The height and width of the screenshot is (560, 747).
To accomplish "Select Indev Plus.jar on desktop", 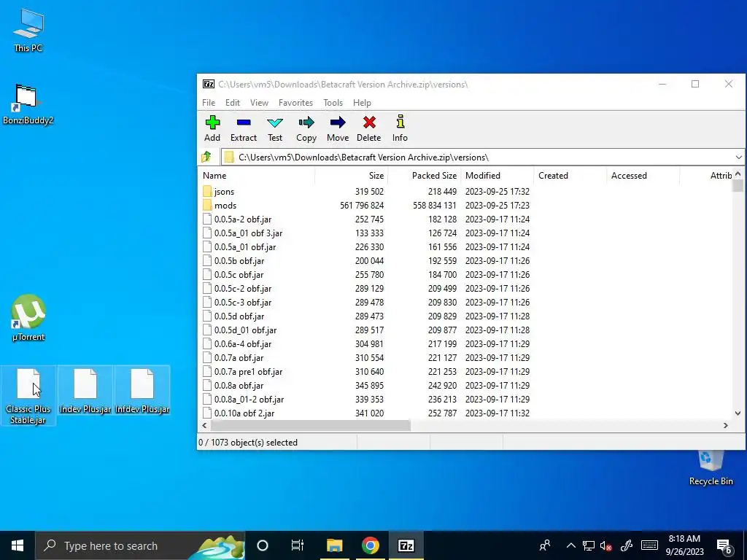I will coord(85,391).
